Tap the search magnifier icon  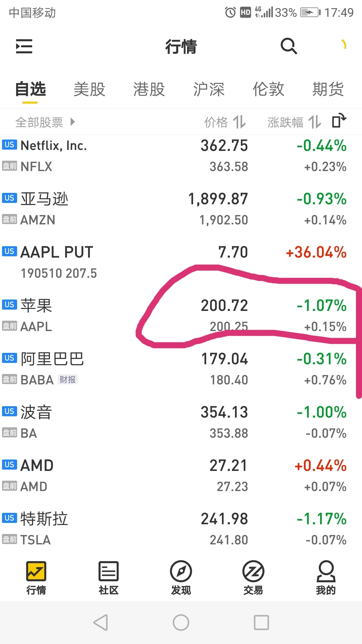point(289,46)
